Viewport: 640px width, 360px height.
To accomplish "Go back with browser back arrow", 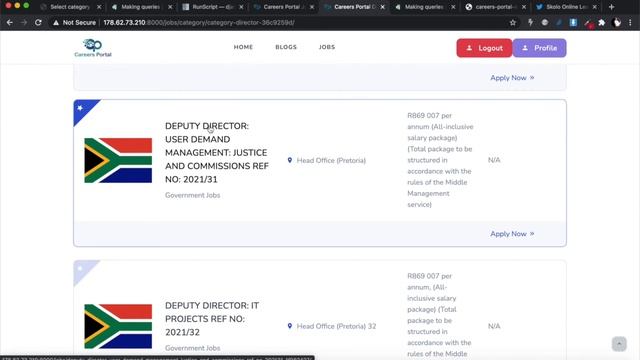I will click(x=9, y=22).
